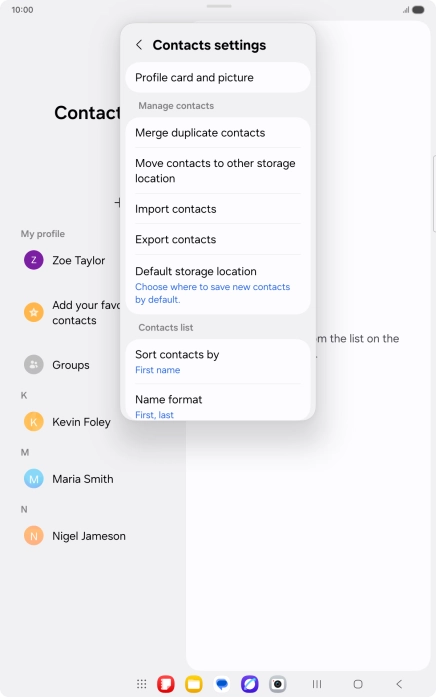The width and height of the screenshot is (436, 697).
Task: Tap the signal strength status icon
Action: coord(406,10)
